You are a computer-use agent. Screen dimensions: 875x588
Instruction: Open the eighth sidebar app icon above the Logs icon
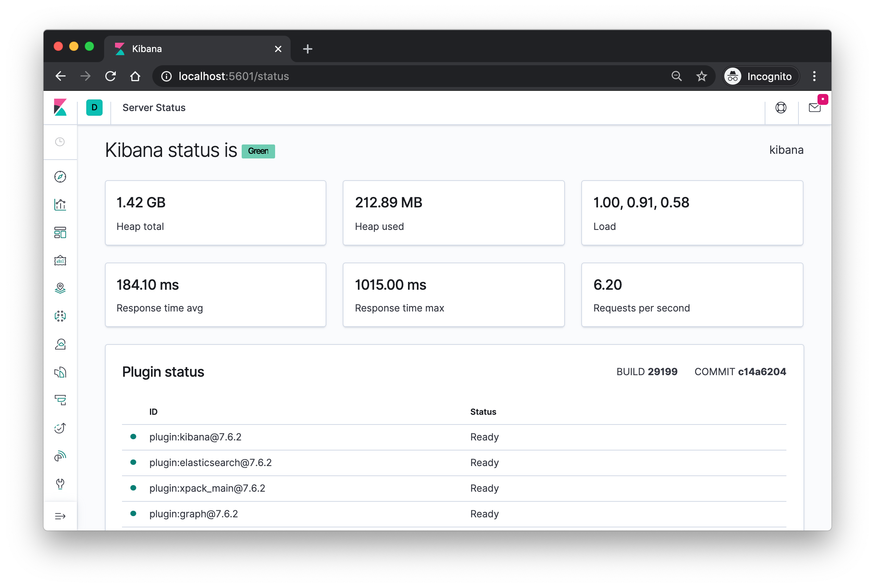60,372
